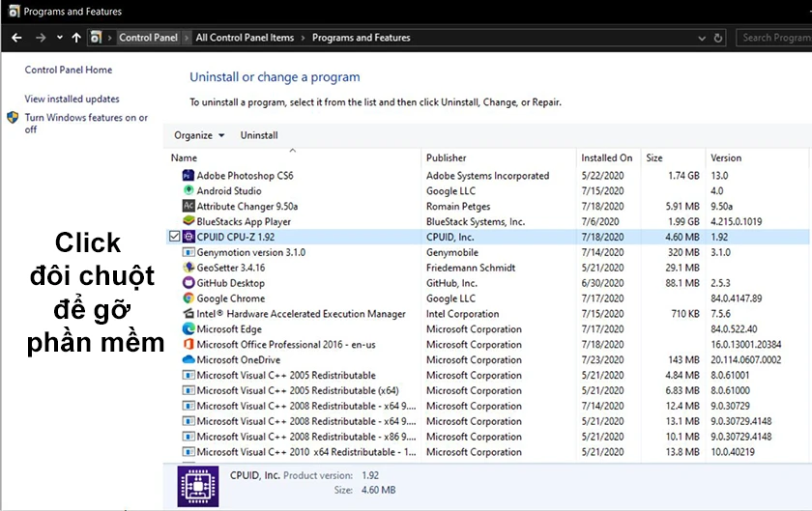Click the 6/30/2020 installed date cell
Screen dimensions: 812x511
point(602,283)
